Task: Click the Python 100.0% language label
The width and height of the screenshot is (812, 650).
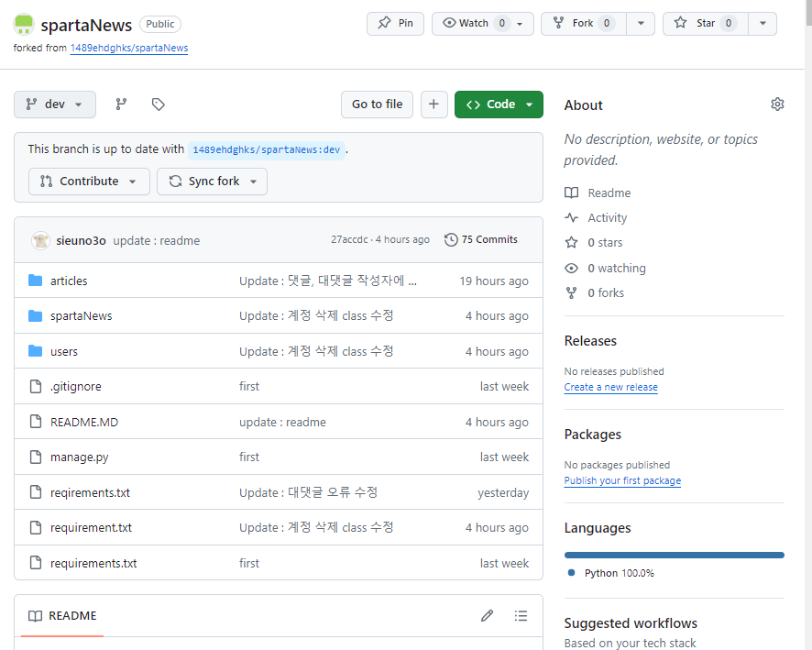Action: coord(619,573)
